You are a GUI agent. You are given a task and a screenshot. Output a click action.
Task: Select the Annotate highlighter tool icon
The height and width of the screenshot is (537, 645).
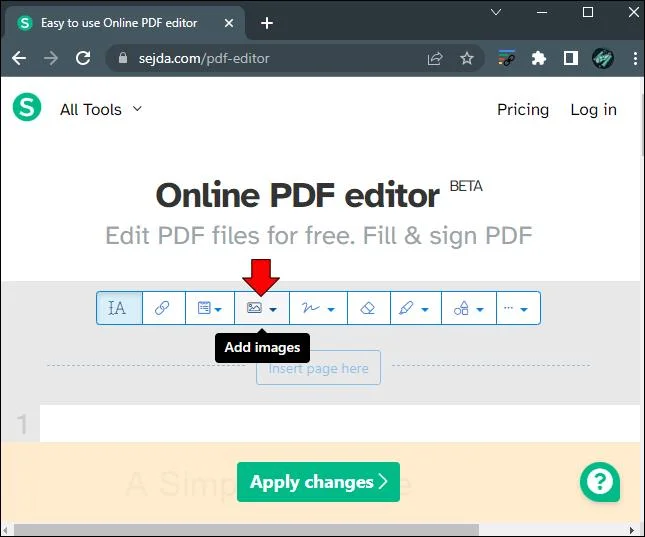click(x=406, y=308)
